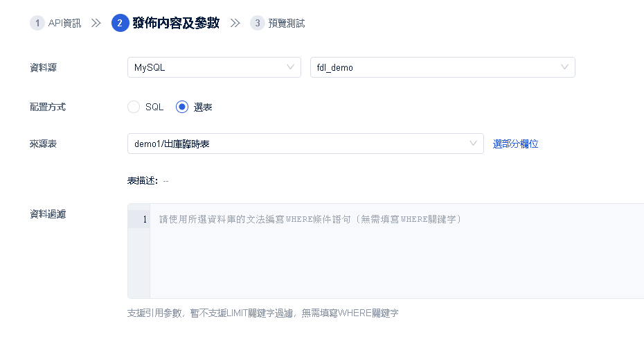Click the 選部分欄位 link

pyautogui.click(x=515, y=144)
